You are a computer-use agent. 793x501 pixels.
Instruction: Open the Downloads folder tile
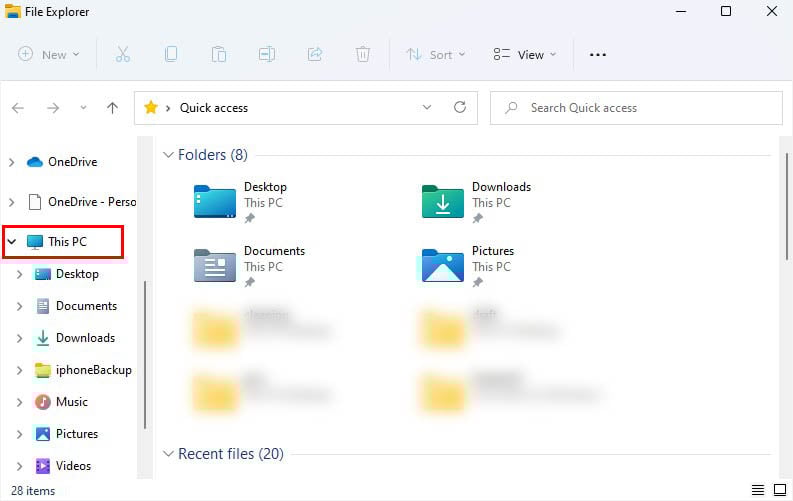coord(476,202)
